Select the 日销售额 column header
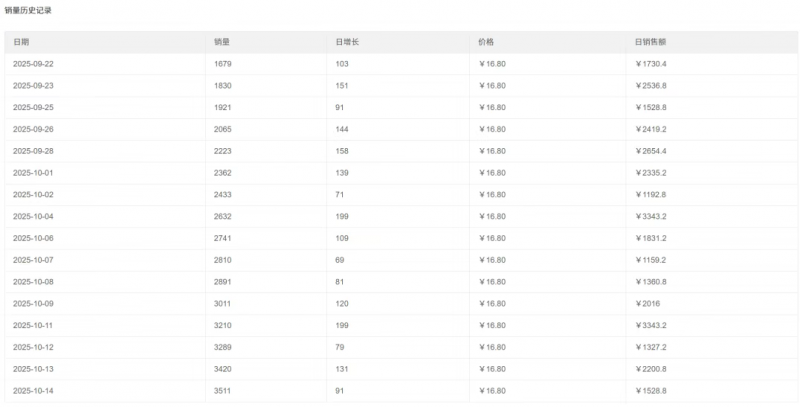This screenshot has height=407, width=800. (x=650, y=41)
